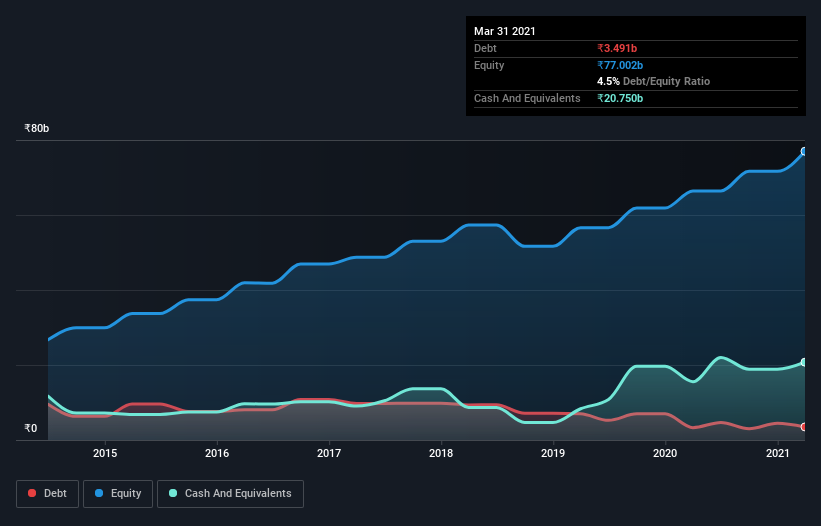Select the 2018 x-axis label
Image resolution: width=821 pixels, height=526 pixels.
coord(441,453)
